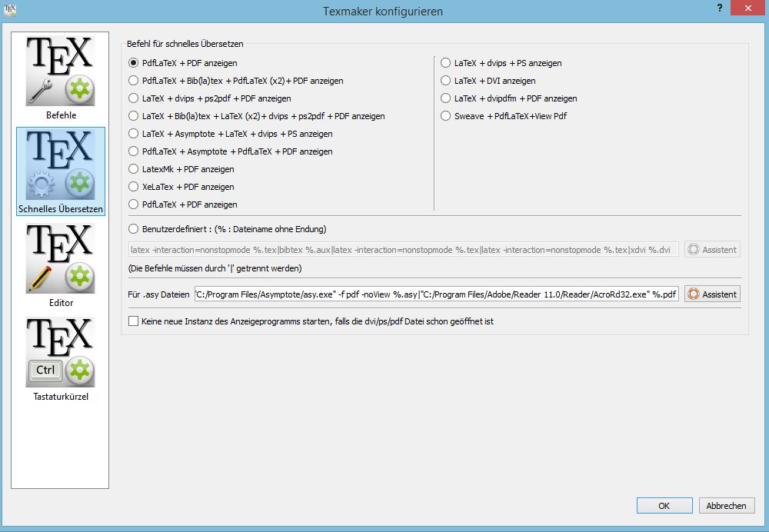Select the Schnelles Übersetzen sidebar icon
This screenshot has width=769, height=532.
[60, 171]
